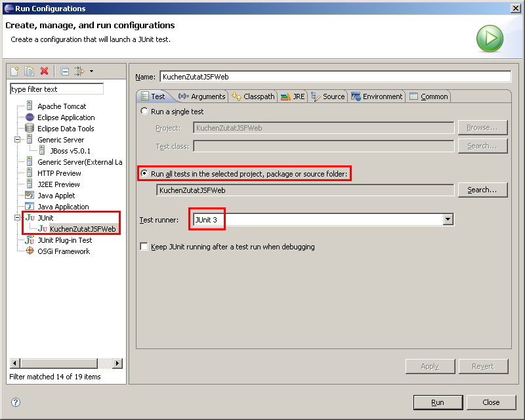
Task: Select Java Application tree entry
Action: click(x=63, y=207)
